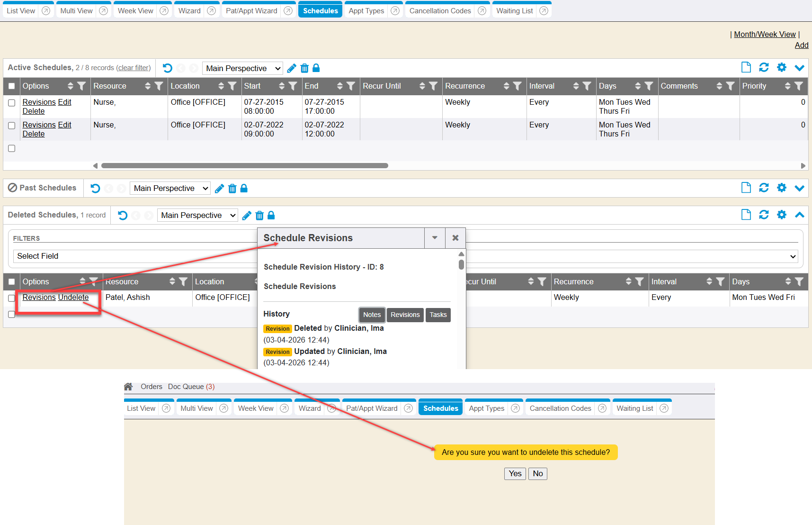Click the undo icon in Active Schedules toolbar
812x525 pixels.
tap(168, 68)
